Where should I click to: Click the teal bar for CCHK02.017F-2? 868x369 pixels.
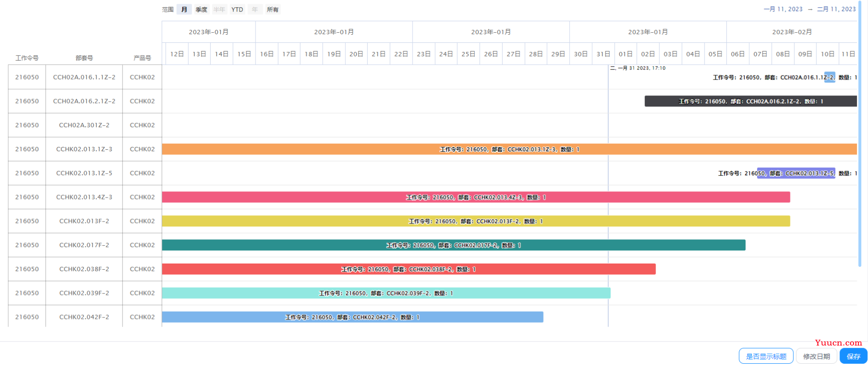454,245
